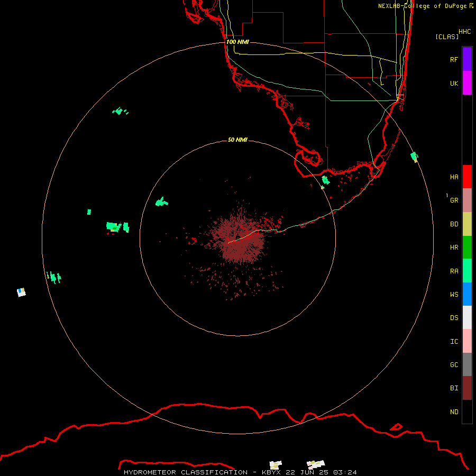Pick the light green RA legend swatch

pos(467,271)
